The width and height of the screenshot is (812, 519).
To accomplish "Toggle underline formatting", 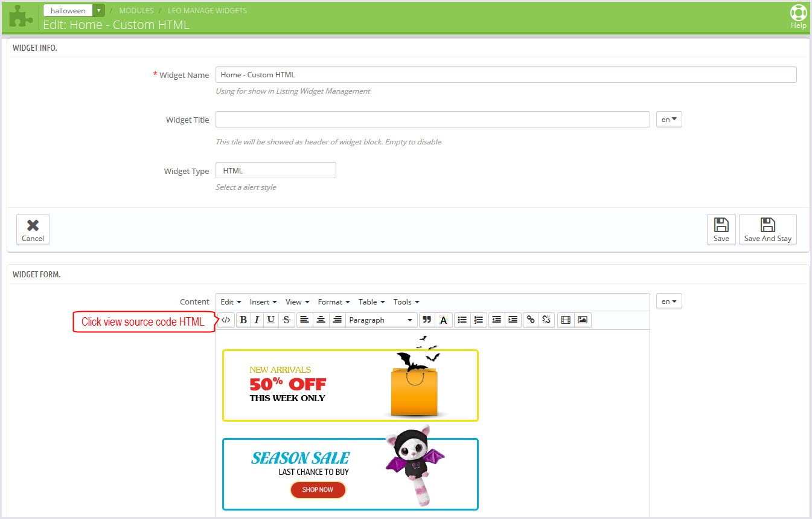I will [271, 320].
